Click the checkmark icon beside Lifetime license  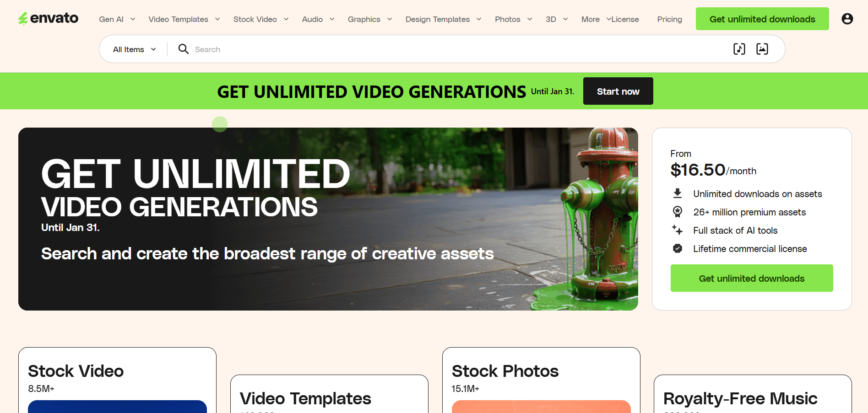tap(678, 248)
